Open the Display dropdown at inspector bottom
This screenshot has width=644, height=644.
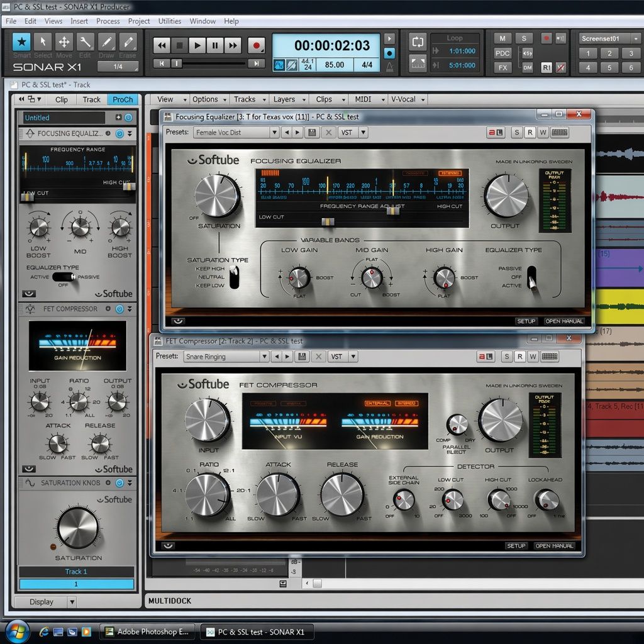pos(72,602)
